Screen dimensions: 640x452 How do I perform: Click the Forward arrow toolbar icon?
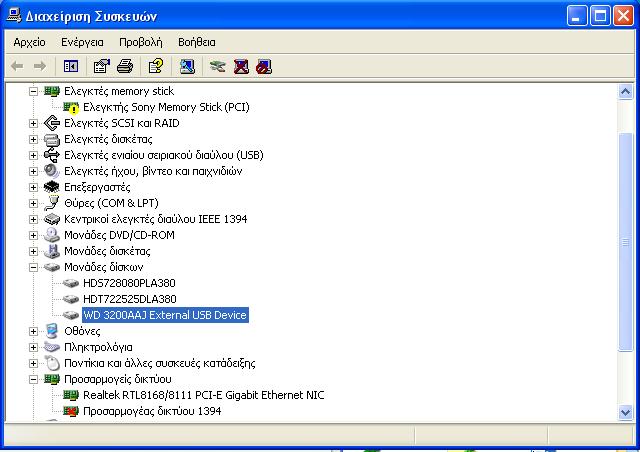pyautogui.click(x=40, y=66)
